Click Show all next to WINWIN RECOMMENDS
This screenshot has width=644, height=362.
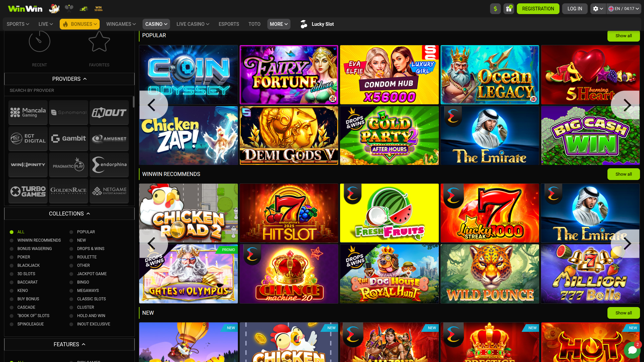pos(623,174)
